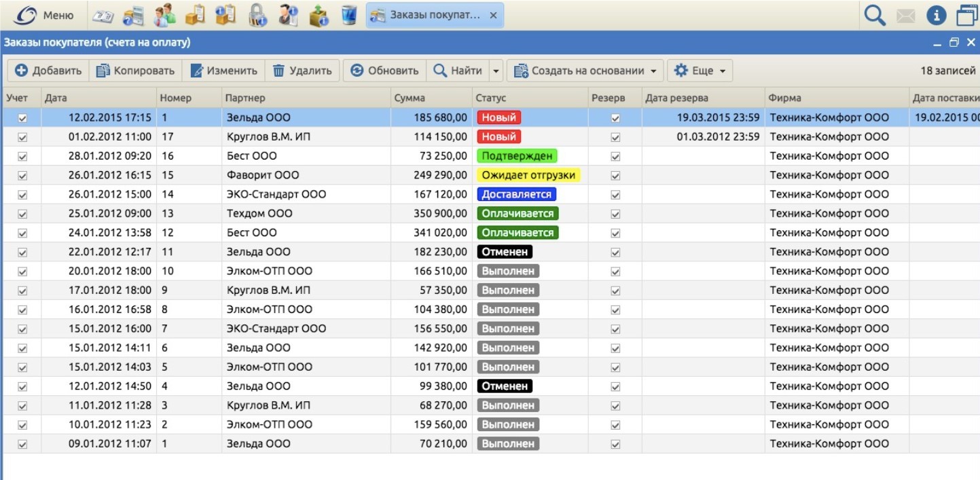Expand the arrow next to Найти
Image resolution: width=980 pixels, height=480 pixels.
[496, 71]
